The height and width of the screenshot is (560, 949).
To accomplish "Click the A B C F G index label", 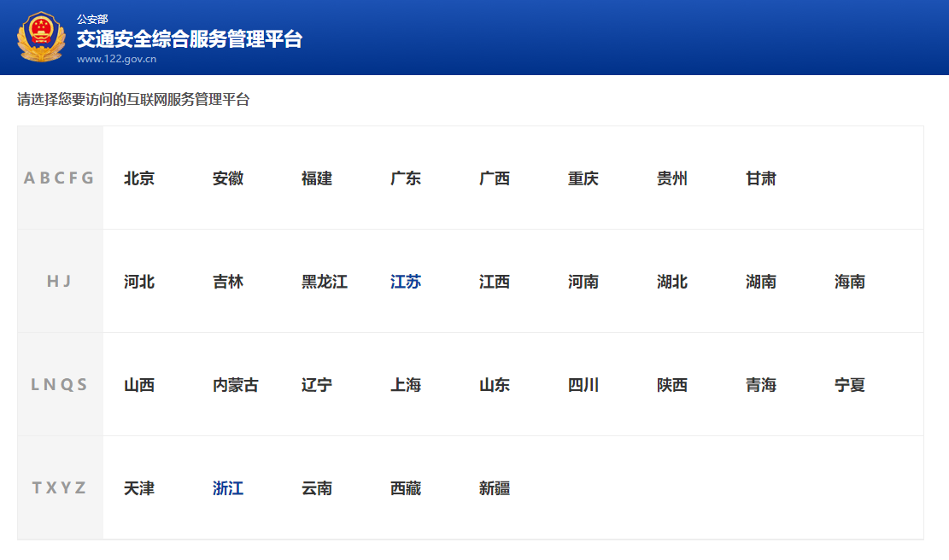I will [x=59, y=178].
